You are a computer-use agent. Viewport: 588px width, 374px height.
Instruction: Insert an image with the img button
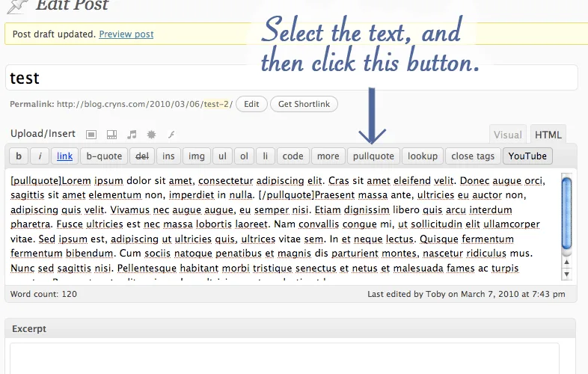tap(197, 156)
